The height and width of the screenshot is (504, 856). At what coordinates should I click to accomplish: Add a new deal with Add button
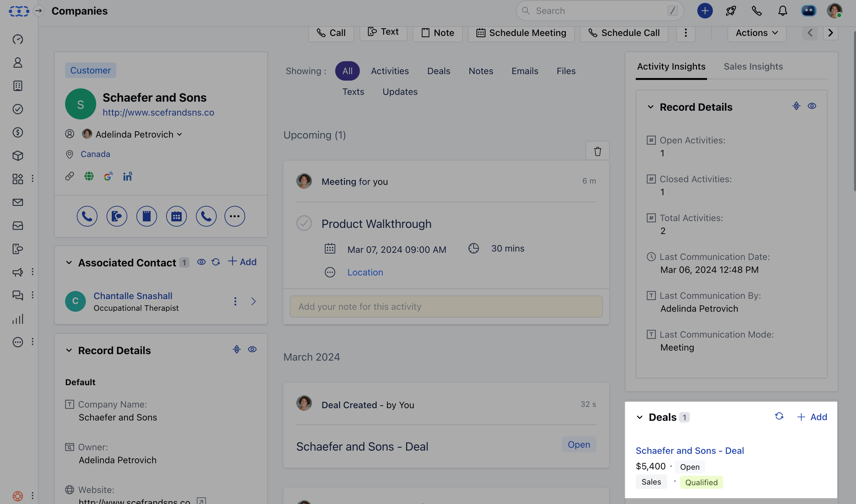pos(812,417)
